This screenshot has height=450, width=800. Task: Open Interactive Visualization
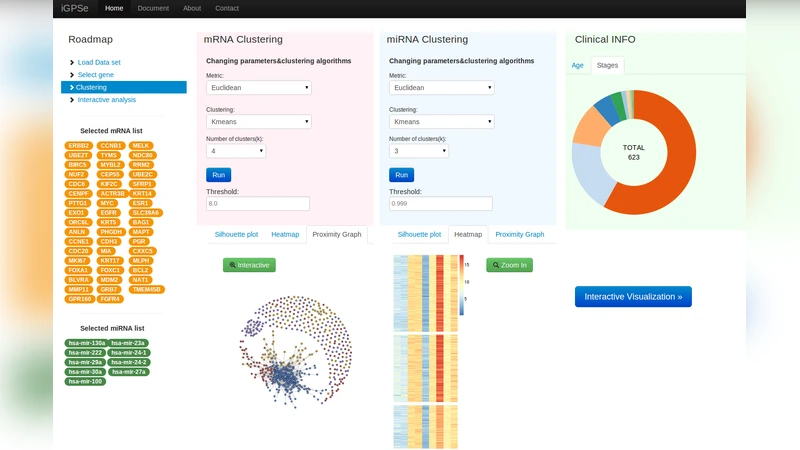click(633, 297)
